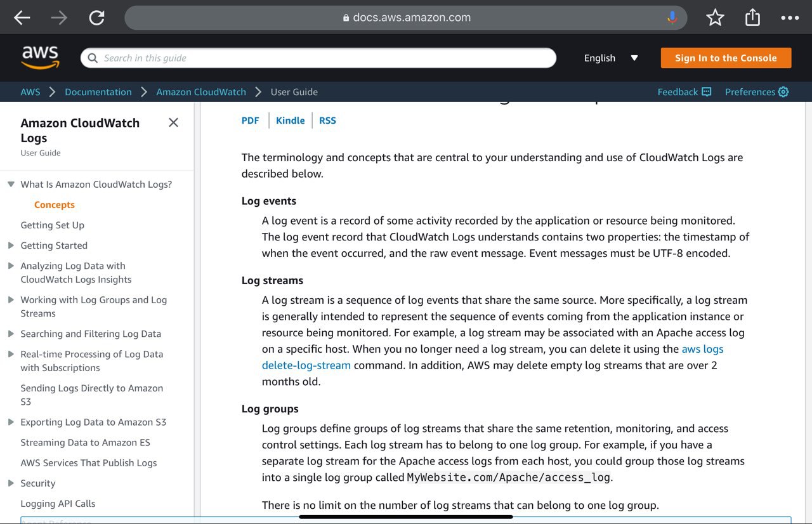Click the Amazon CloudWatch breadcrumb link
Image resolution: width=812 pixels, height=524 pixels.
(201, 92)
